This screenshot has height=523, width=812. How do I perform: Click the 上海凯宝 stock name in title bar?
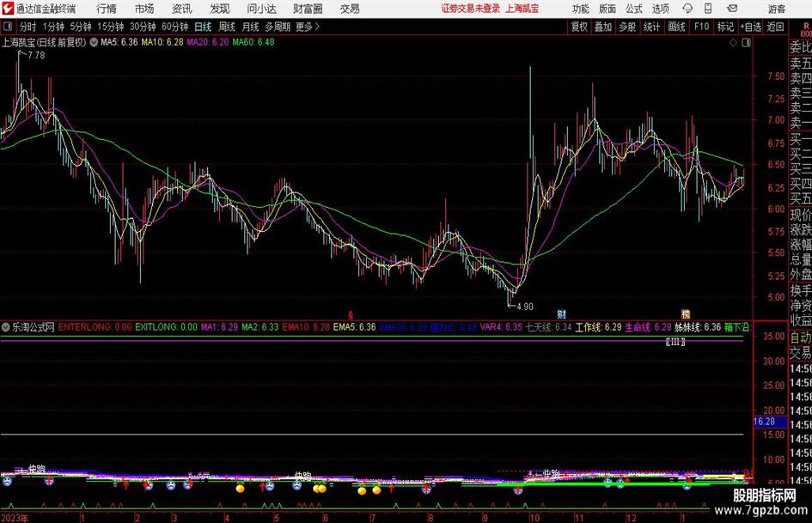522,9
